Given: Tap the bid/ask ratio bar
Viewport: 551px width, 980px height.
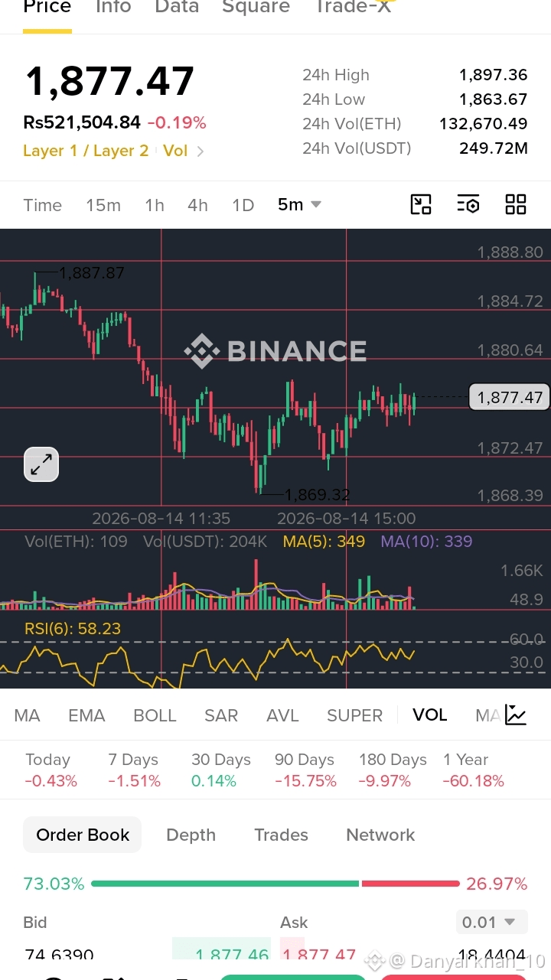Looking at the screenshot, I should (x=275, y=884).
